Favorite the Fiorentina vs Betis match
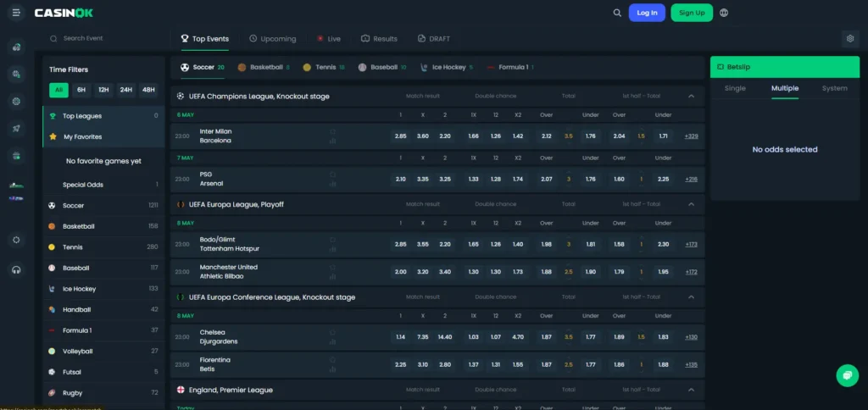The width and height of the screenshot is (868, 410). [332, 360]
